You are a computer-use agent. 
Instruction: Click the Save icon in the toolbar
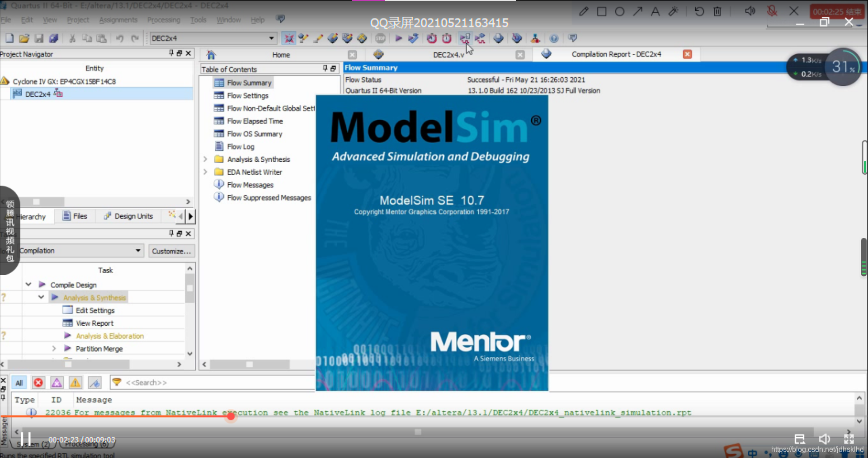[x=39, y=38]
